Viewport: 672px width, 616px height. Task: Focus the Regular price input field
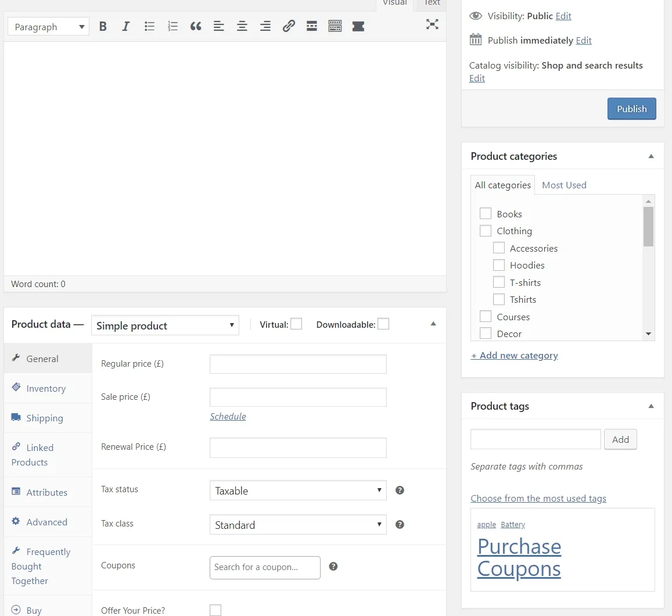click(298, 364)
